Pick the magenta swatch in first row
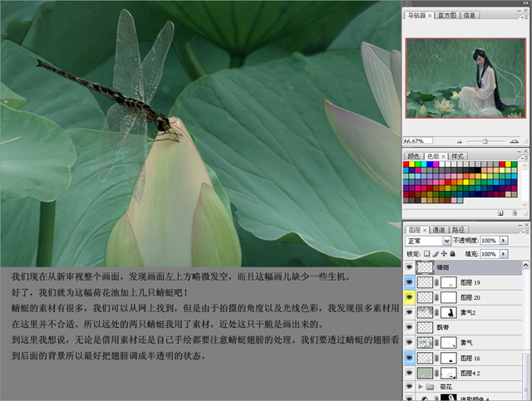Screen dimensions: 532x401 pos(436,164)
